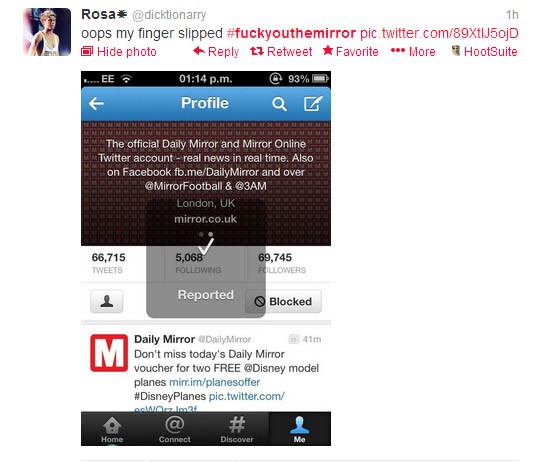Click the person icon button
This screenshot has height=463, width=540.
coord(107,301)
